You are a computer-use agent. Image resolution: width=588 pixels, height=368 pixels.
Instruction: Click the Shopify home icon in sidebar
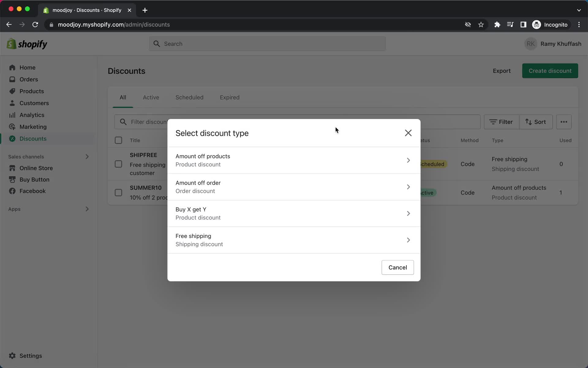point(12,67)
